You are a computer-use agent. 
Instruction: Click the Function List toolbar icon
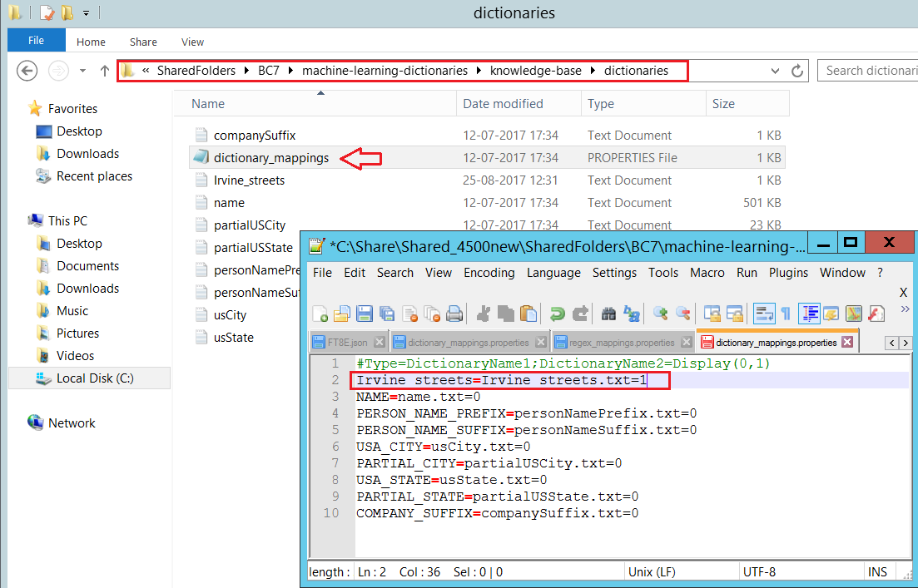click(876, 314)
